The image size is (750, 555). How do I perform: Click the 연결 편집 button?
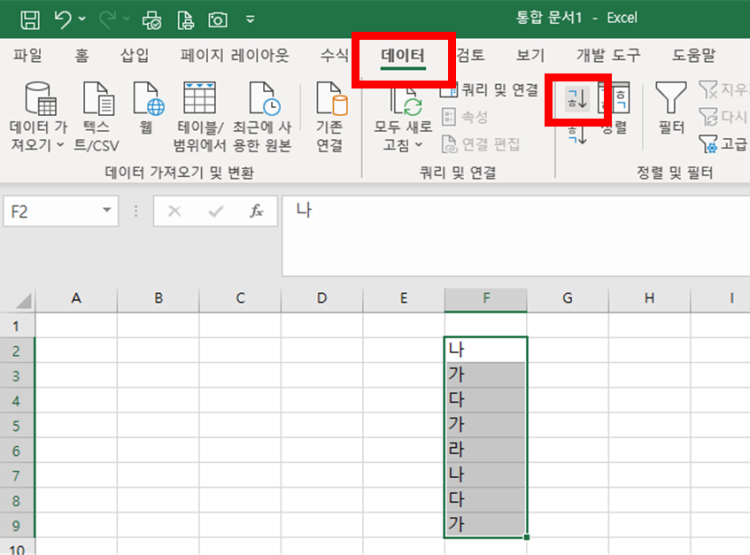[x=480, y=144]
